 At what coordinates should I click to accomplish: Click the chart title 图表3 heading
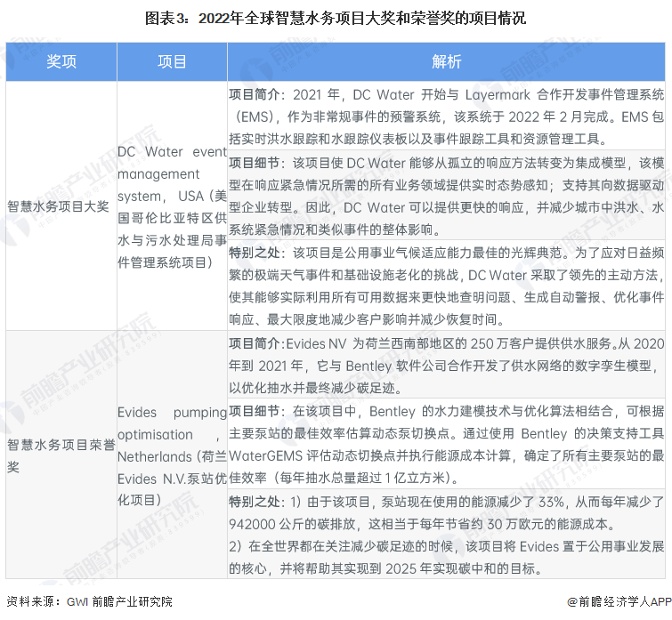click(336, 17)
